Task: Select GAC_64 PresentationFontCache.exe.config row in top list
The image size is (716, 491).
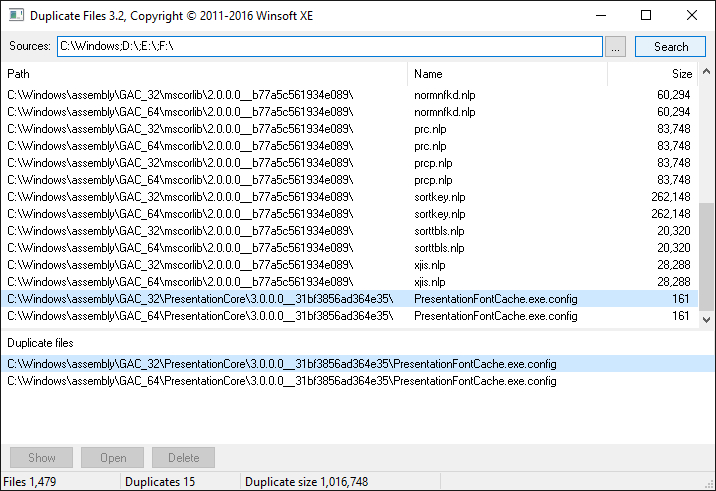Action: coord(200,316)
